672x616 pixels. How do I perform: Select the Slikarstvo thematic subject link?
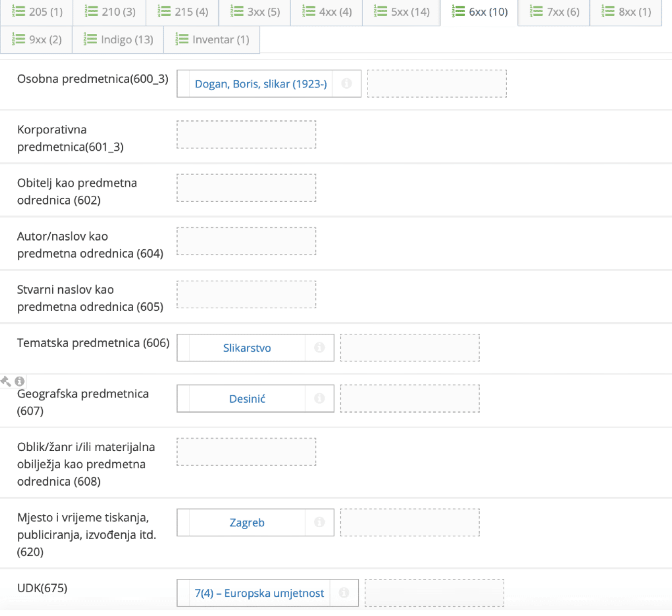coord(247,348)
